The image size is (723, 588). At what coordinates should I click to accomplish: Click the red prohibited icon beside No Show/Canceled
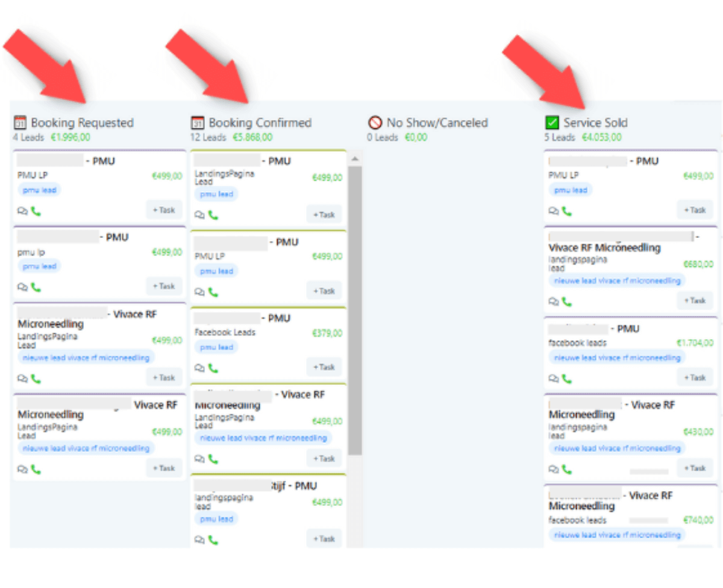coord(375,123)
